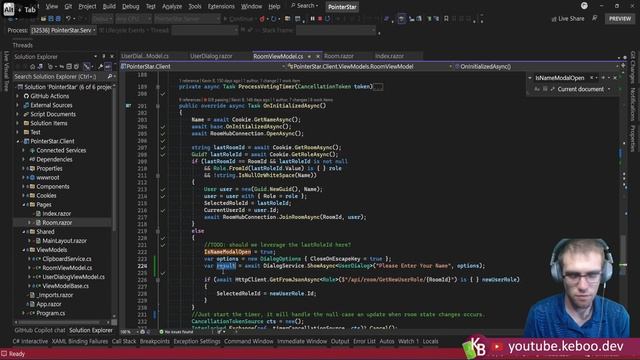Switch to the UserDialog.razor tab
This screenshot has height=360, width=640.
click(211, 56)
